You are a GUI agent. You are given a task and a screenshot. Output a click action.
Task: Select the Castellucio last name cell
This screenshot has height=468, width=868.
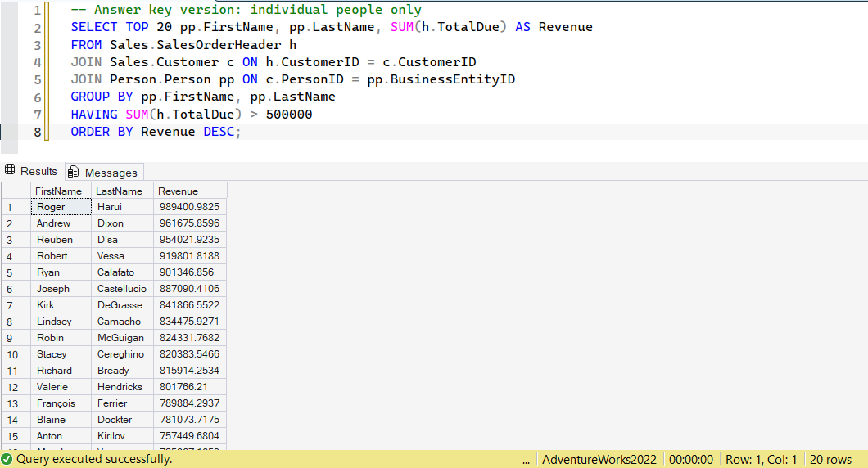(122, 289)
